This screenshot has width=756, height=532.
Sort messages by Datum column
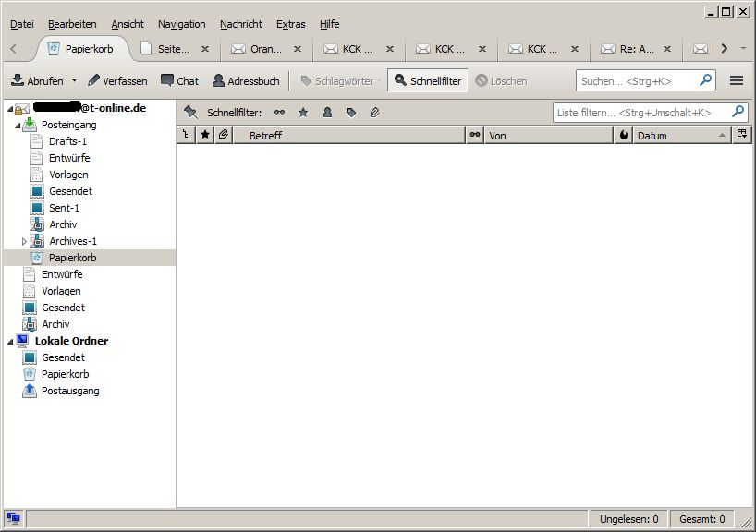[x=675, y=136]
